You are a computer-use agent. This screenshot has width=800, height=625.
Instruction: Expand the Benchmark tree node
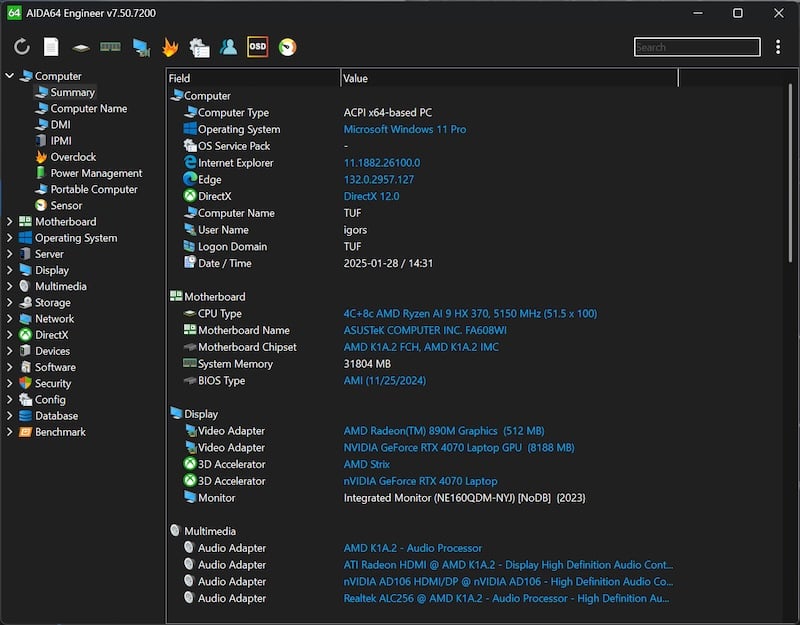[x=9, y=432]
